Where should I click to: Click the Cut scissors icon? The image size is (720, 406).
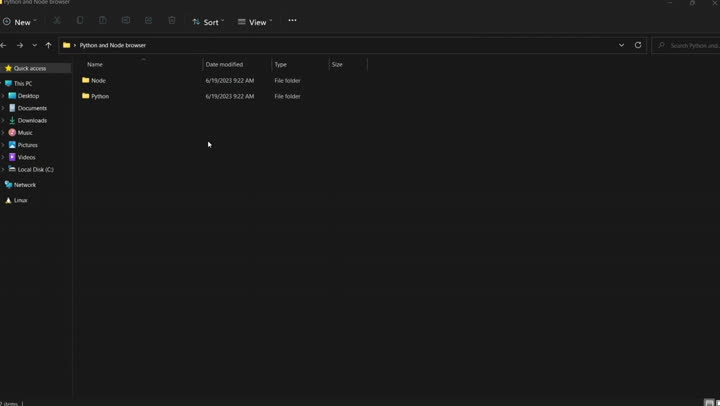click(56, 21)
